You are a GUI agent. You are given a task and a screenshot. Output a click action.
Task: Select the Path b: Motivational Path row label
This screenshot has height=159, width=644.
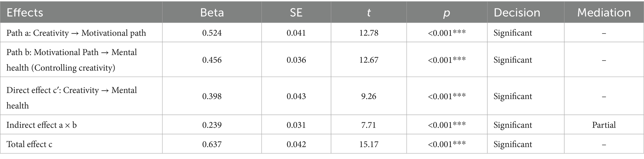tap(72, 60)
